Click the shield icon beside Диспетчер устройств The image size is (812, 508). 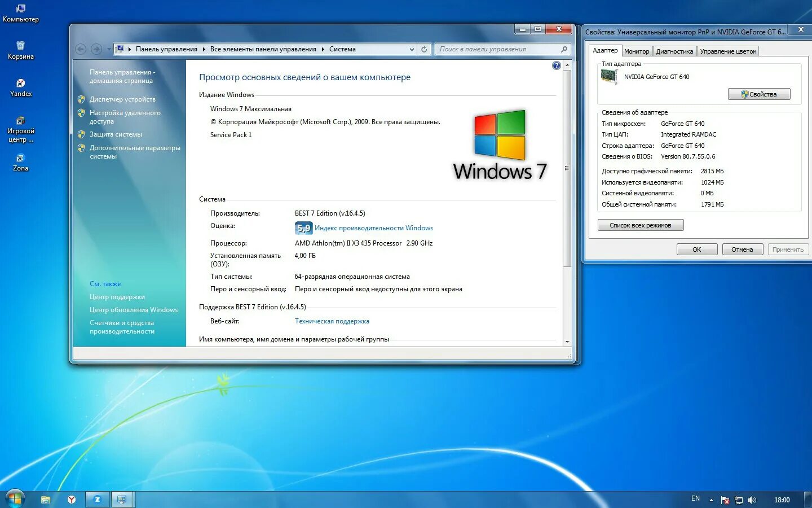81,99
